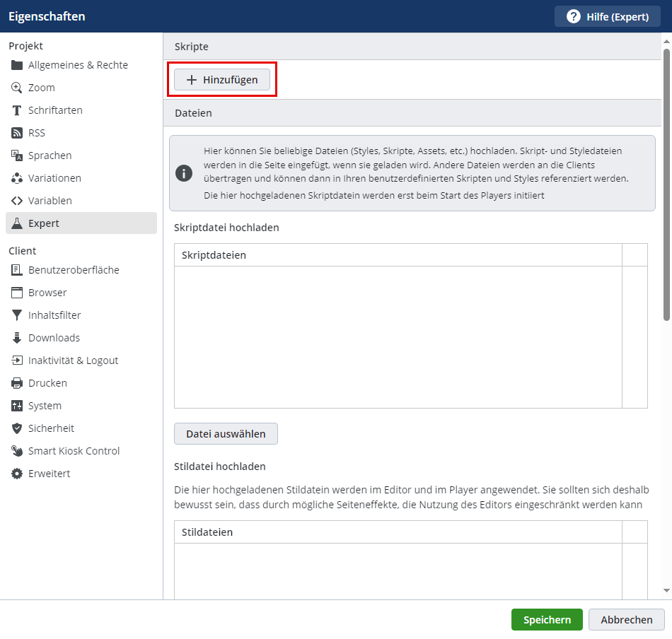
Task: Click the Variationen icon in sidebar
Action: [x=17, y=178]
